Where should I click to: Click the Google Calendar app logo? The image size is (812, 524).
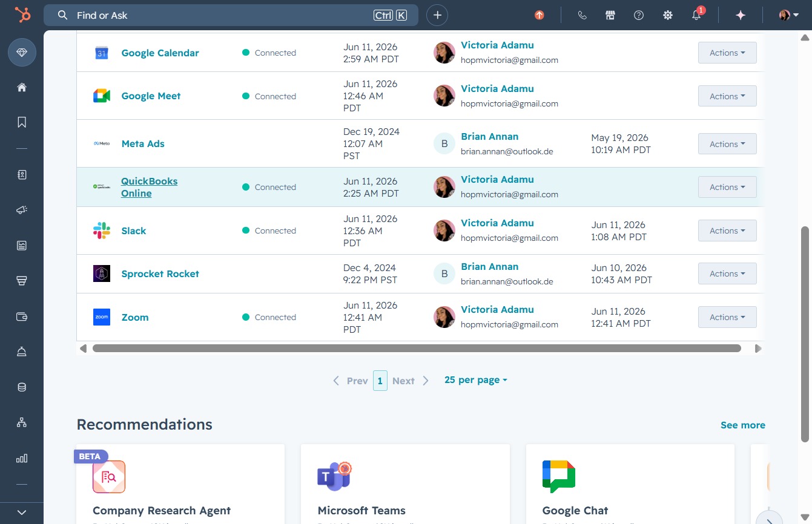click(x=101, y=53)
